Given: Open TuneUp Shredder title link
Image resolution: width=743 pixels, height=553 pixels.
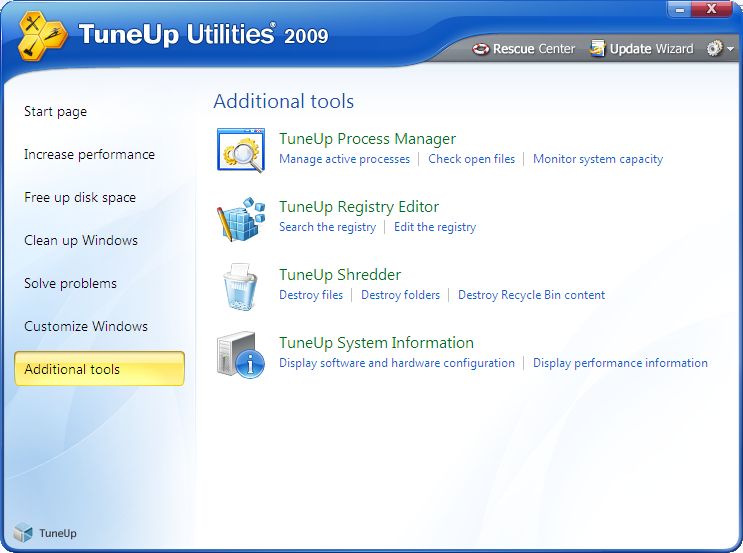Looking at the screenshot, I should click(x=340, y=275).
